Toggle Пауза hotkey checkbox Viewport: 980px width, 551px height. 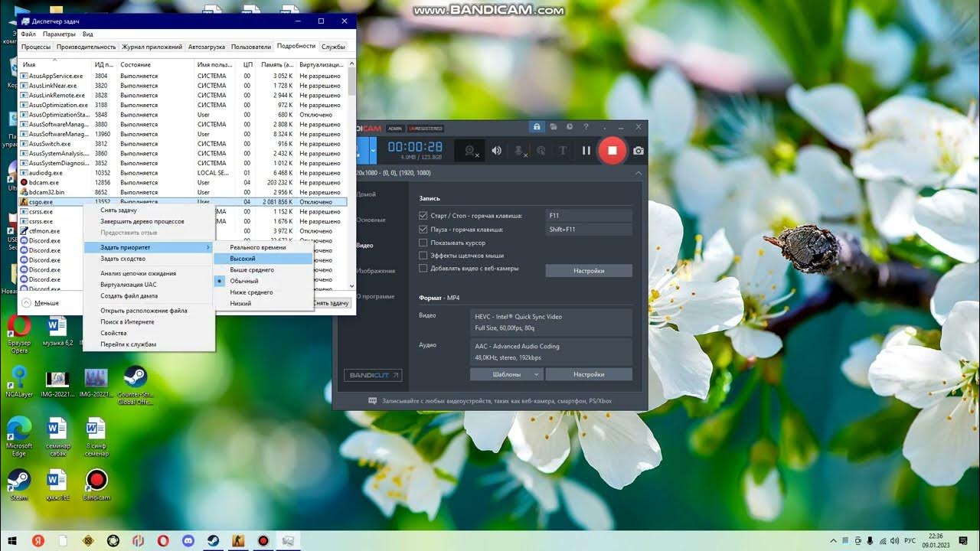pyautogui.click(x=423, y=229)
